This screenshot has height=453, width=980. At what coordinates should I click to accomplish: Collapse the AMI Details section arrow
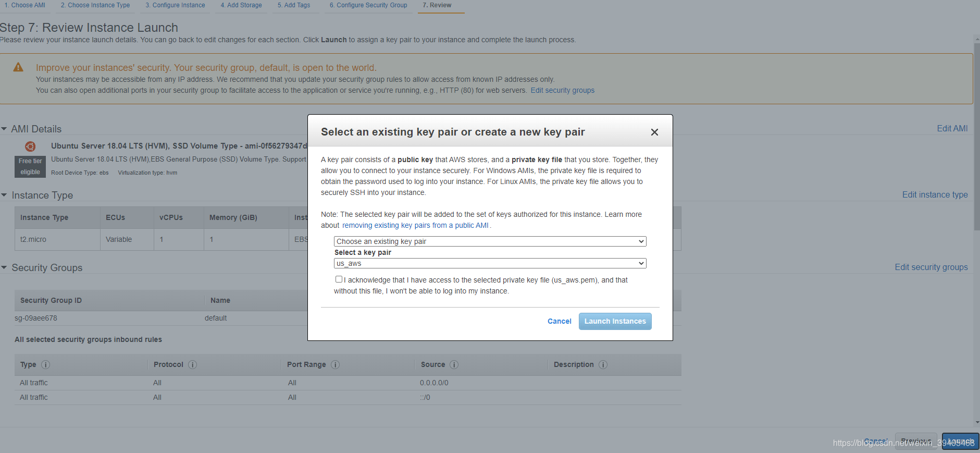pyautogui.click(x=4, y=129)
